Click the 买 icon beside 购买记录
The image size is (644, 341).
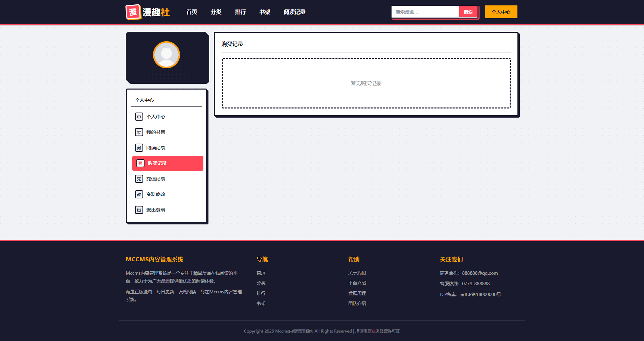point(140,163)
